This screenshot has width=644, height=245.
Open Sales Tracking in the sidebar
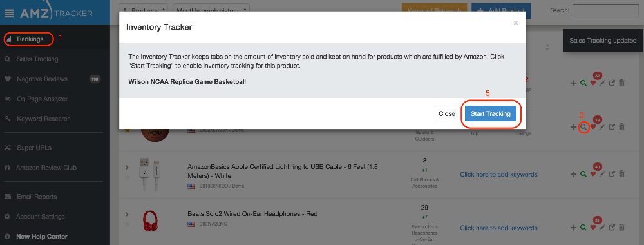37,59
